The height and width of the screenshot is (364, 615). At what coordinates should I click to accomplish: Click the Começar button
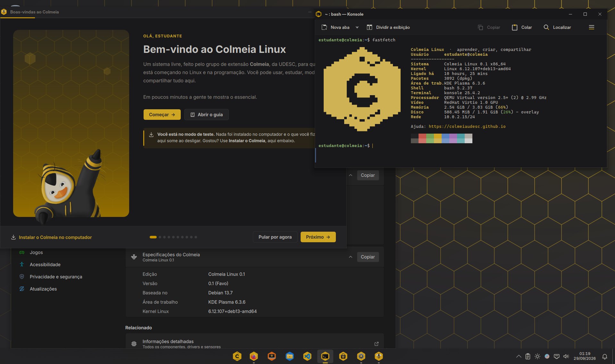(x=162, y=115)
